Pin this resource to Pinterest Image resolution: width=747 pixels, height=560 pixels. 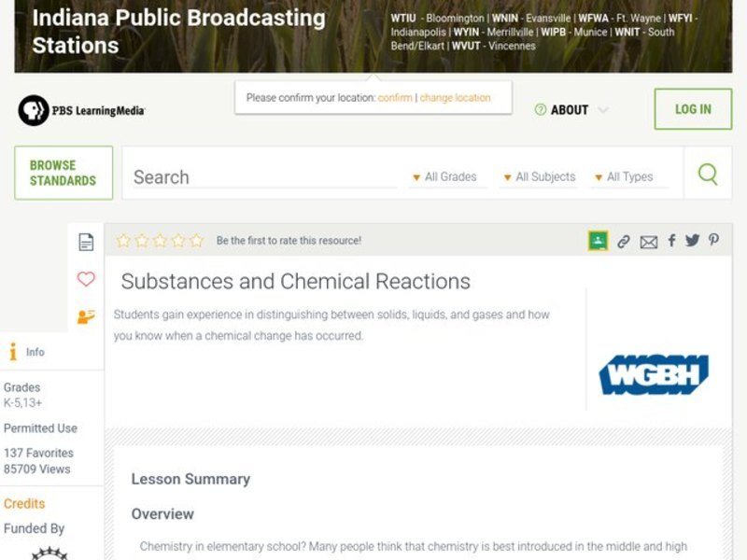coord(713,240)
